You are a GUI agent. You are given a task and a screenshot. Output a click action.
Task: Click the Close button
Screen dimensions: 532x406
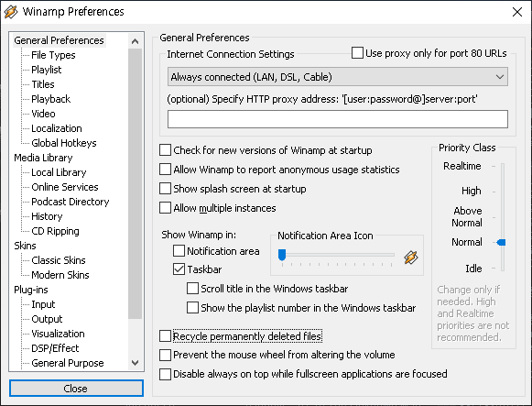tap(76, 389)
